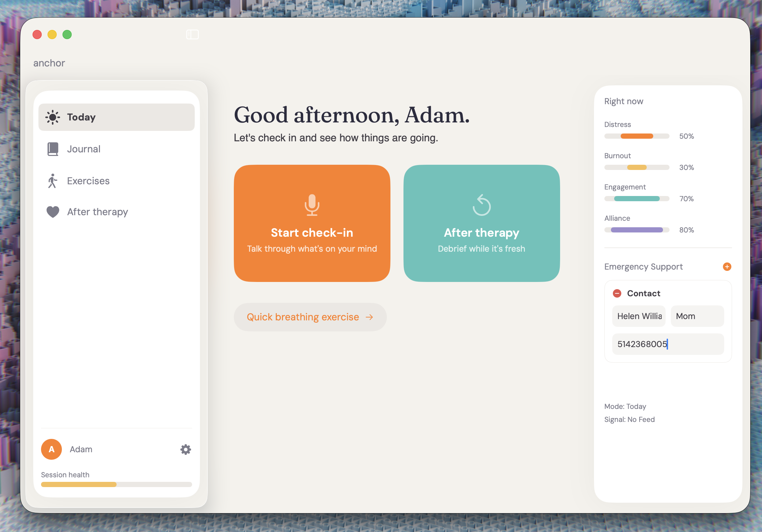Image resolution: width=762 pixels, height=532 pixels.
Task: Click the heart icon next to After therapy
Action: coord(52,212)
